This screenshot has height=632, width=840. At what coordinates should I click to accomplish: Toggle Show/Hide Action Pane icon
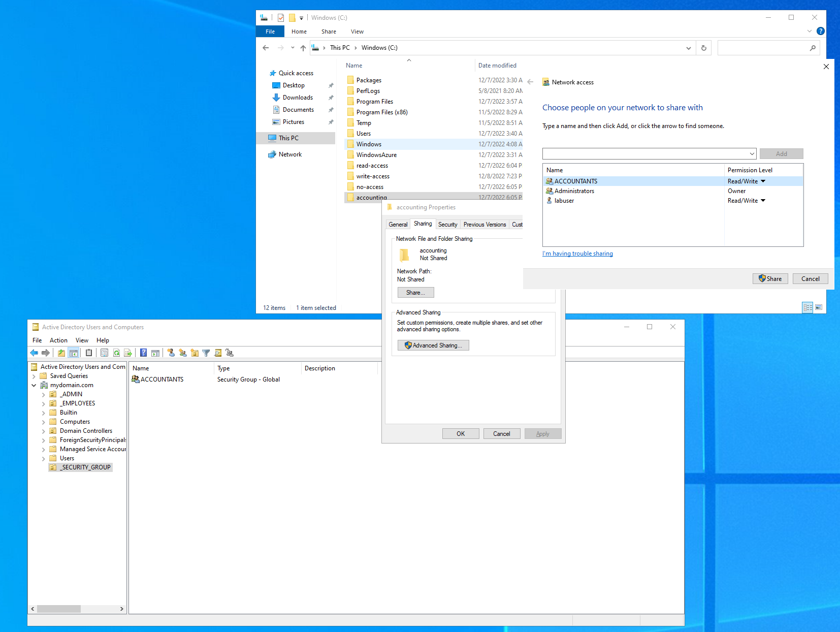(155, 353)
